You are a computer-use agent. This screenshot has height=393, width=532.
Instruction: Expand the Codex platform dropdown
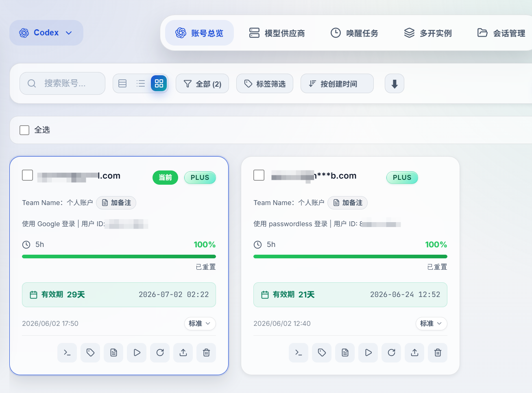pos(46,33)
